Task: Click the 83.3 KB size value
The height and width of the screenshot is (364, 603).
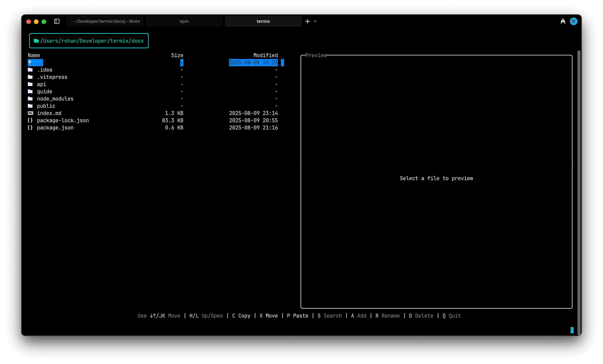Action: click(172, 120)
